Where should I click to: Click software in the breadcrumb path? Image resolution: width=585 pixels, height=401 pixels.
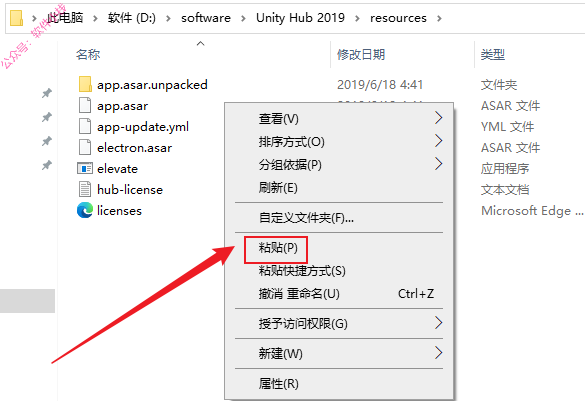click(206, 18)
